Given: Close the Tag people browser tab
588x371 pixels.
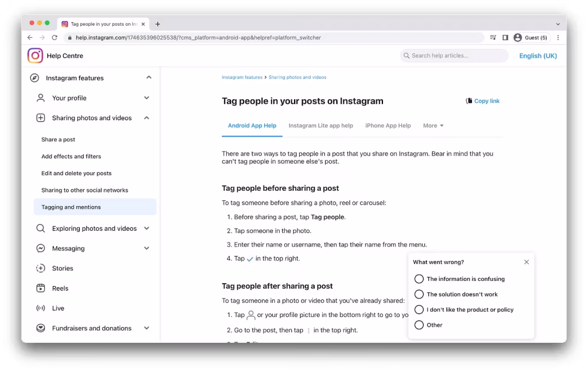Looking at the screenshot, I should (x=143, y=24).
